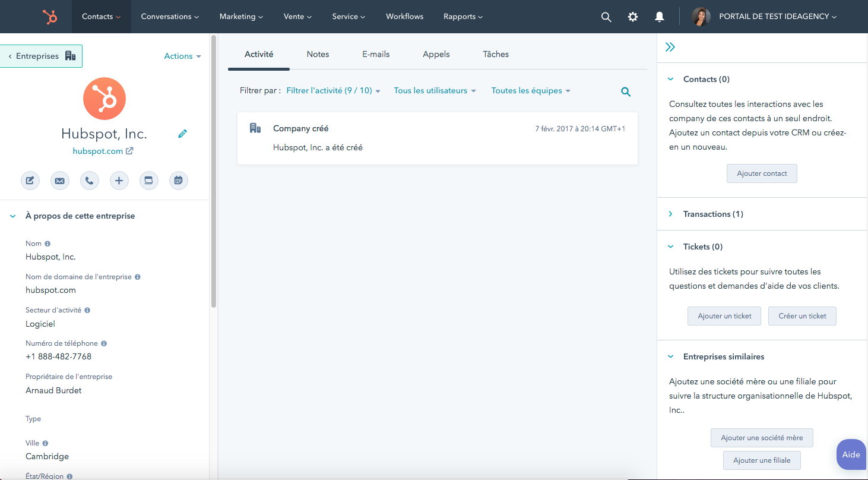Click the activity feed search magnifier

click(x=626, y=91)
